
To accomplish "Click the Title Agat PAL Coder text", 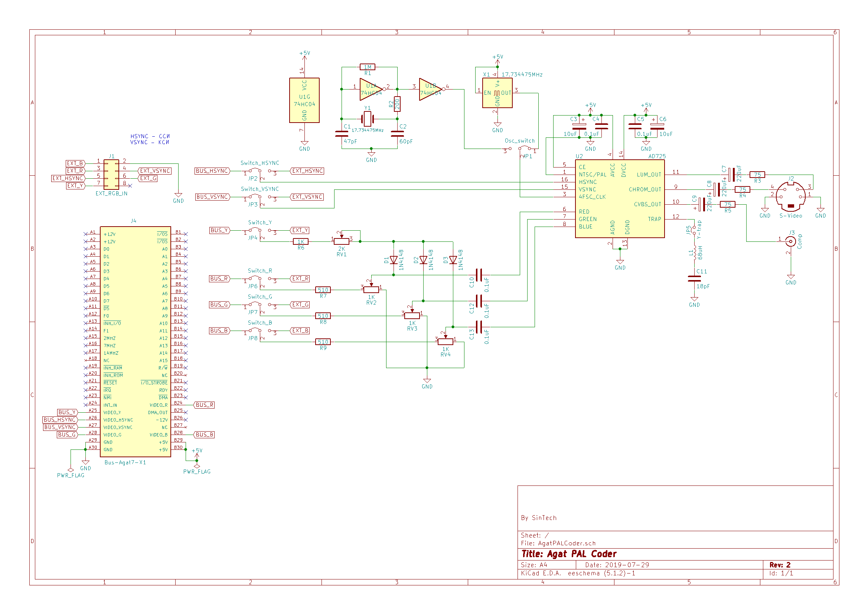I will coord(569,554).
